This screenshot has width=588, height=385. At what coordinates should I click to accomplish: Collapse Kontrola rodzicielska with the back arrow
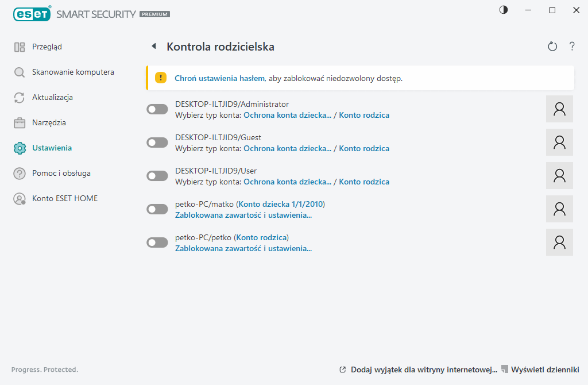pos(153,46)
